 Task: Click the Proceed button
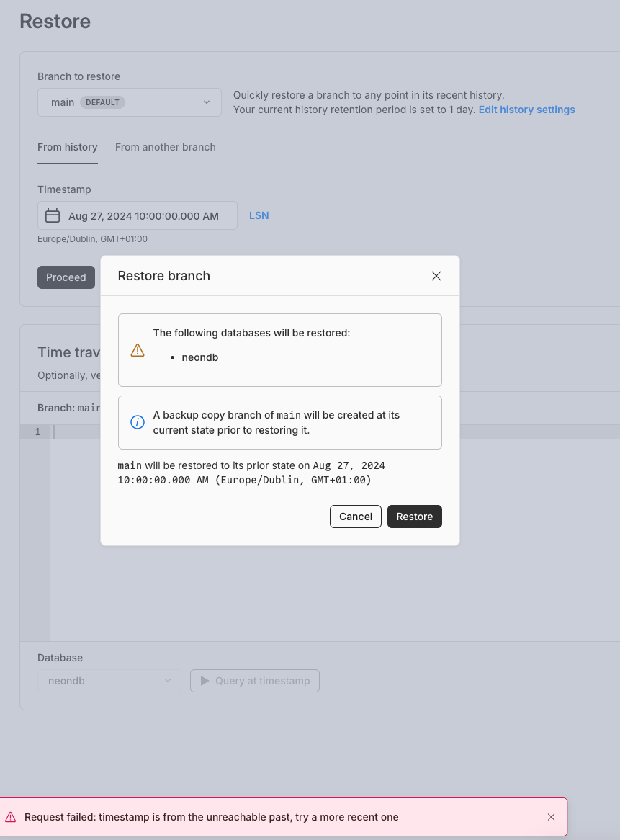66,277
